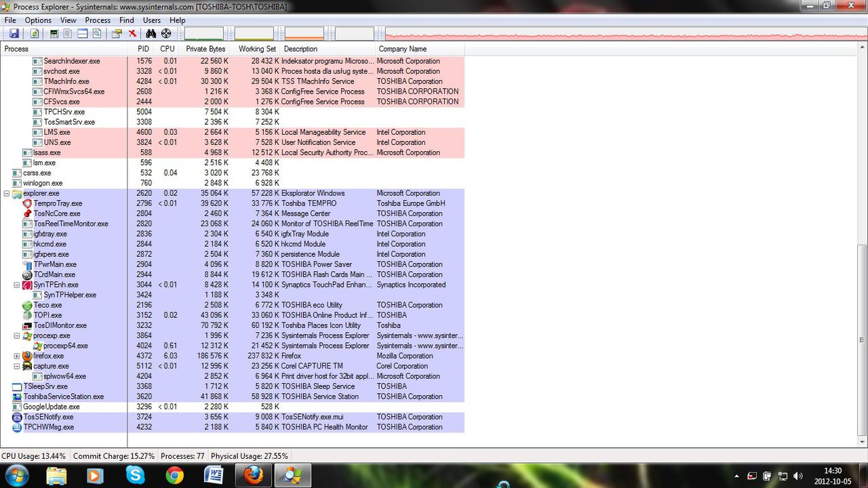The image size is (868, 488).
Task: Sort by Company Name column header
Action: click(420, 49)
